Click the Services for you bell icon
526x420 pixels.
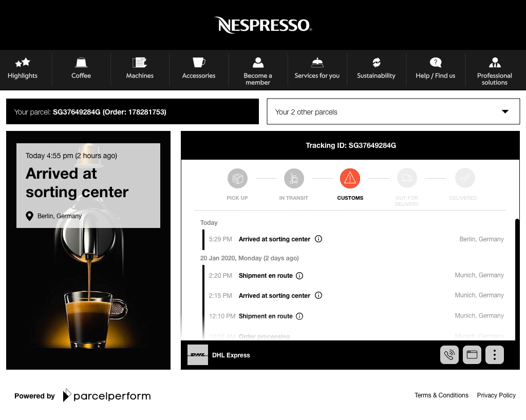[x=317, y=62]
